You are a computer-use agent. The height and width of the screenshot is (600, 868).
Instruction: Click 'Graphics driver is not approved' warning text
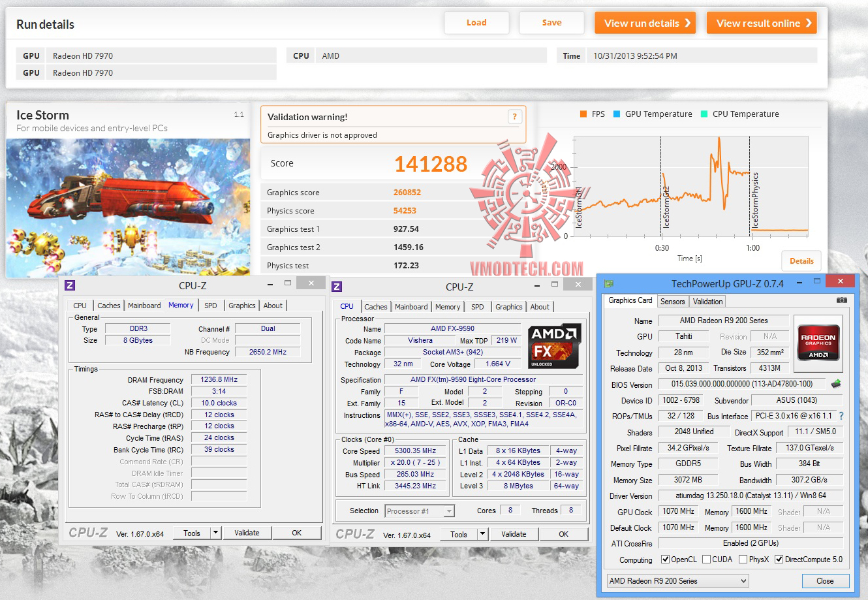[x=322, y=135]
